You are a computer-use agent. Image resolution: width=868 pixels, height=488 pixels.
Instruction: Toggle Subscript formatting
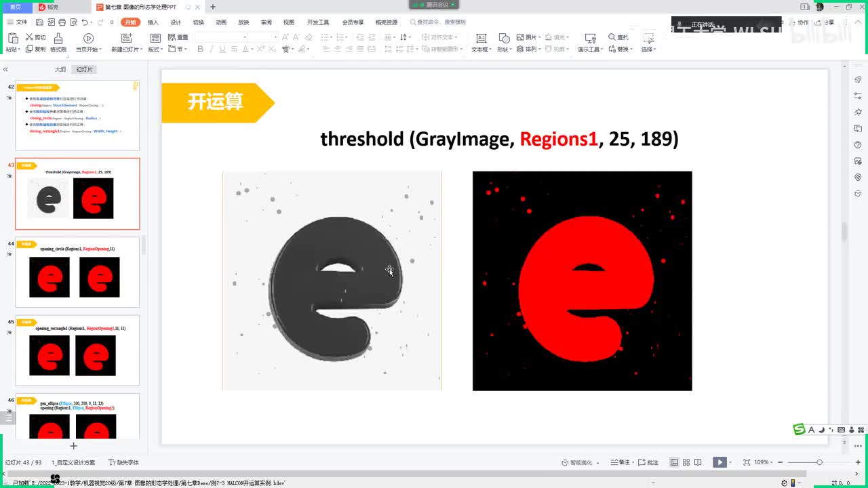[272, 49]
